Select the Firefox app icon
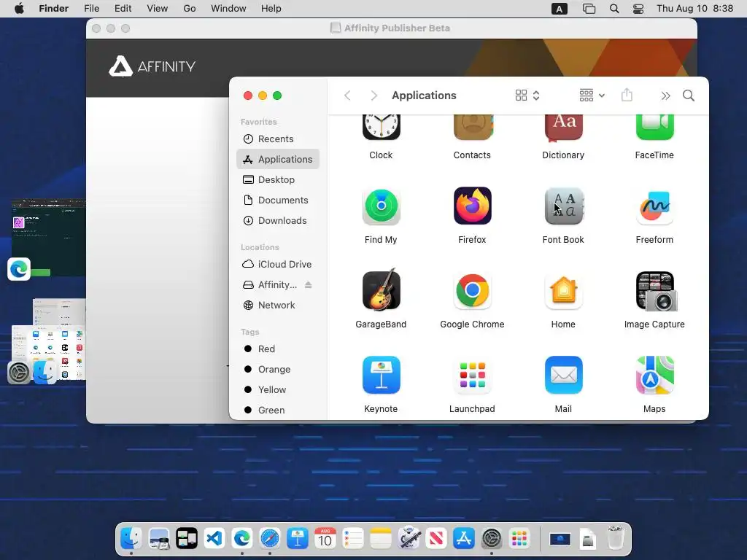 coord(473,206)
